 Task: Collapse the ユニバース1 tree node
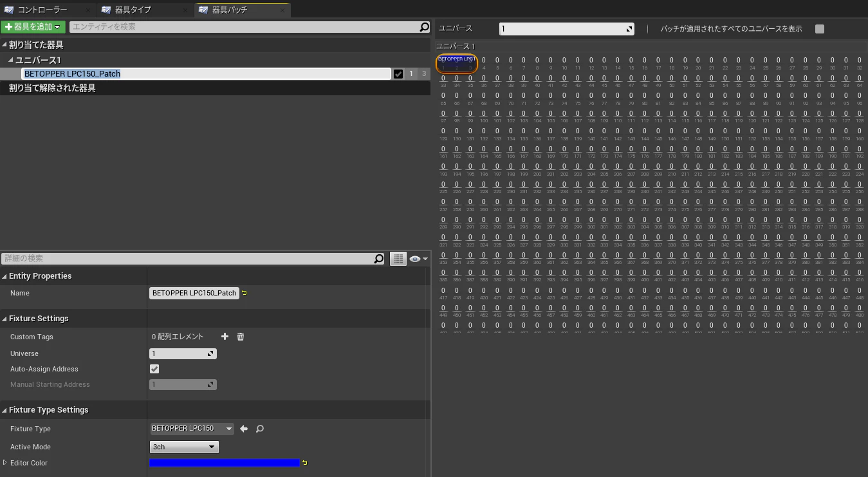pos(11,60)
